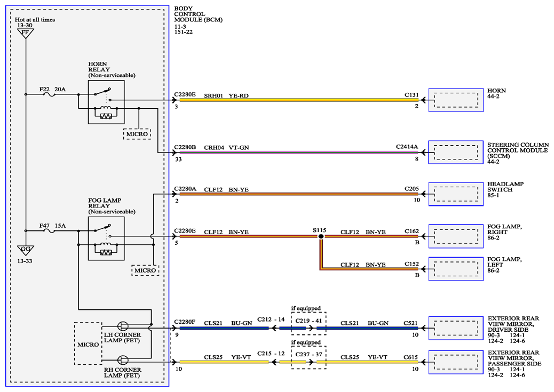Click the 13-33 page reference

(25, 261)
